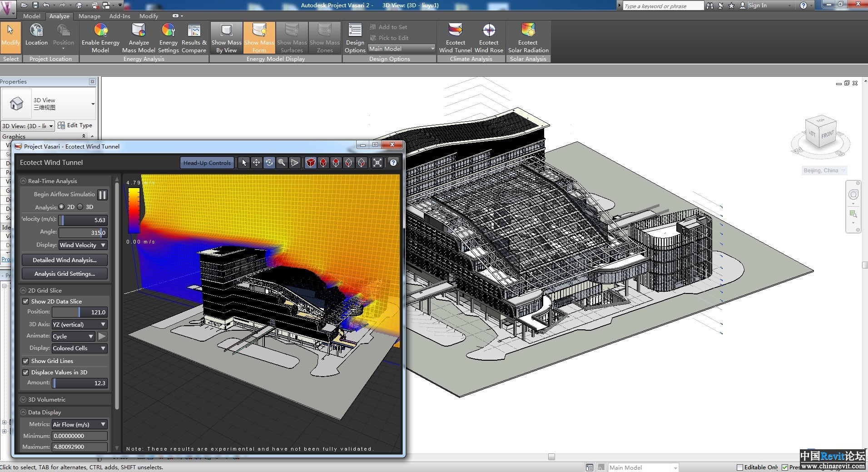The height and width of the screenshot is (472, 868).
Task: Uncheck Displace Values in 3D
Action: [x=26, y=372]
